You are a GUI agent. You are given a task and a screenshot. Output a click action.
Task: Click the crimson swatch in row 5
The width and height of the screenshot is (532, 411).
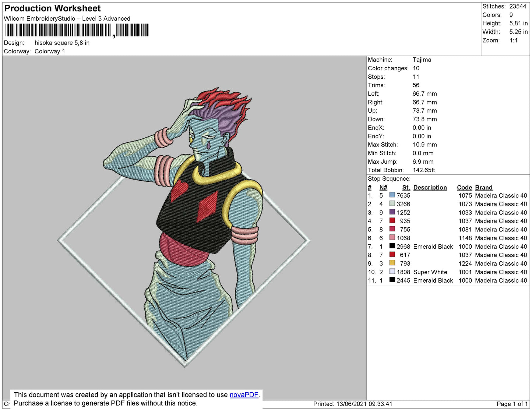tap(392, 229)
